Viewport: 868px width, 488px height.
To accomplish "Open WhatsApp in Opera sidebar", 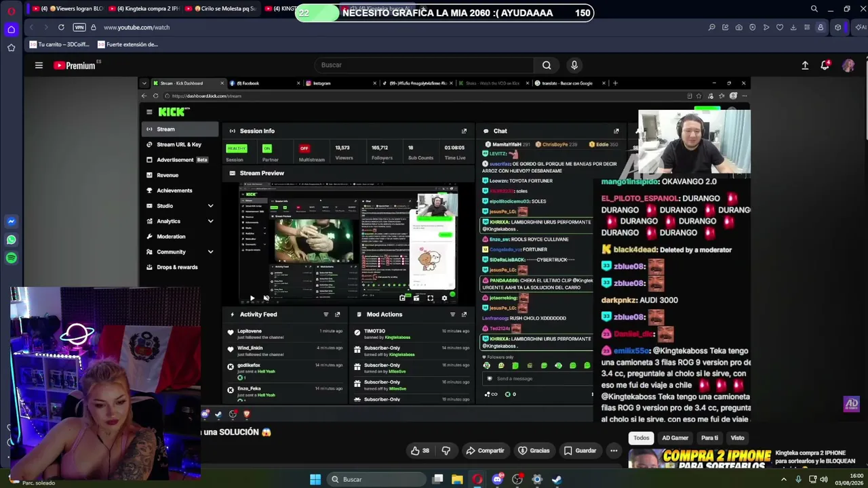I will pos(11,240).
